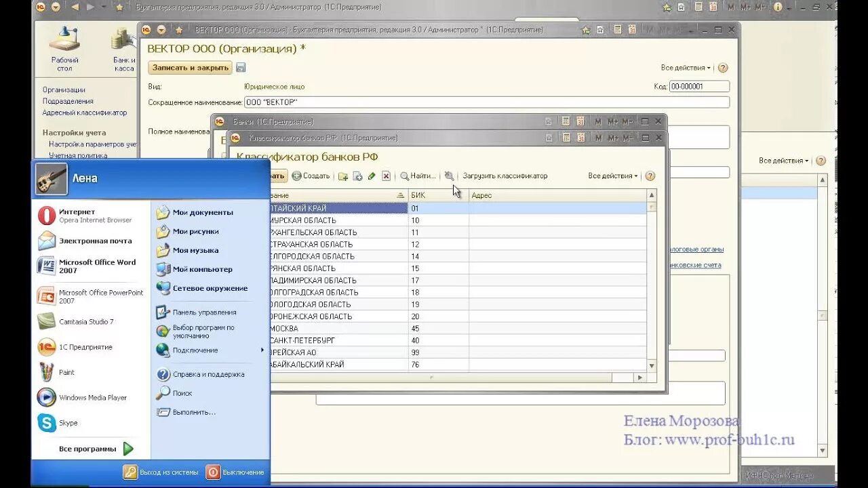The width and height of the screenshot is (868, 488).
Task: Open help in Классификатор банков window
Action: tap(650, 176)
